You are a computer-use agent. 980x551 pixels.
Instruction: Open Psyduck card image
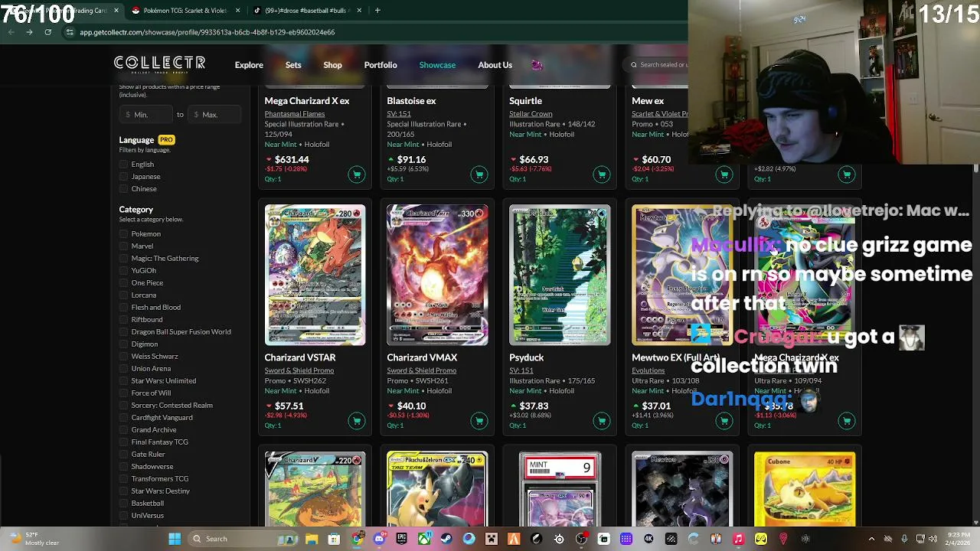tap(560, 275)
